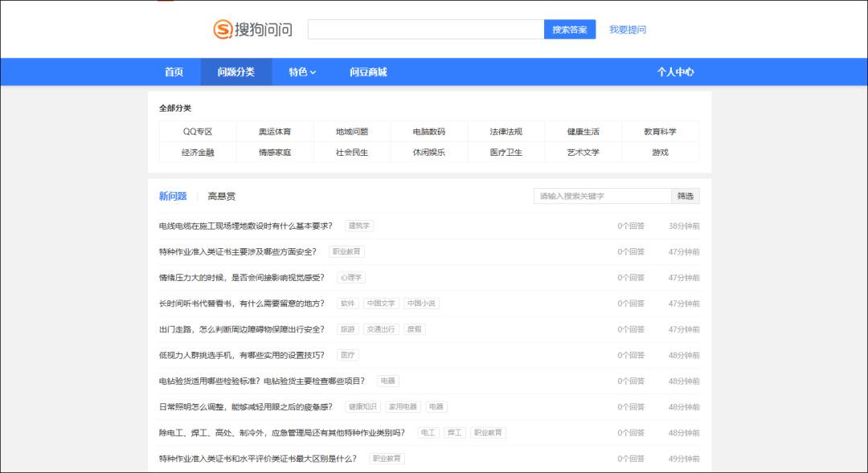Switch to the 高悬赏 tab

[222, 196]
